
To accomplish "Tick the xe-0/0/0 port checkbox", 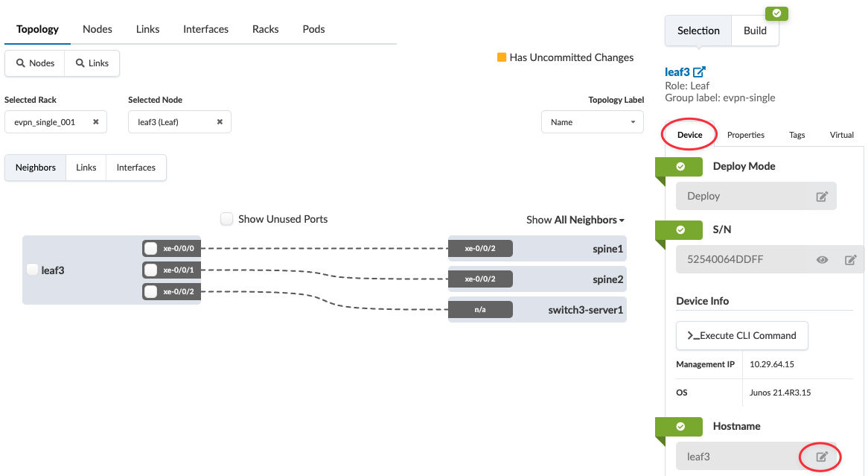I will [150, 249].
